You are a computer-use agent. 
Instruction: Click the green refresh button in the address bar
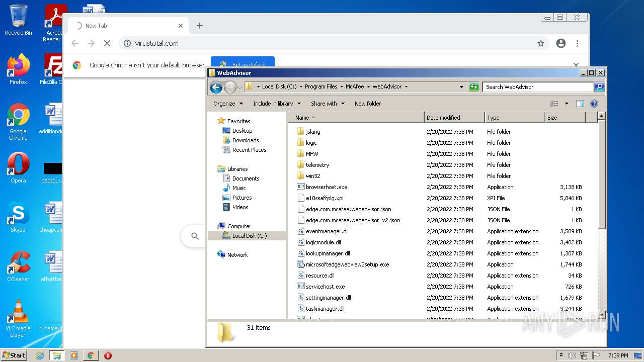click(474, 87)
